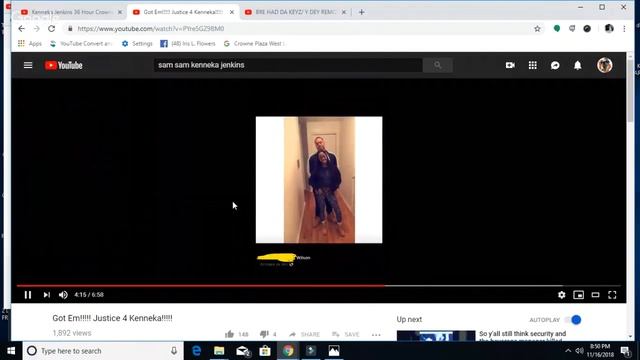The image size is (640, 360).
Task: Open the Apps bookmark
Action: (30, 44)
